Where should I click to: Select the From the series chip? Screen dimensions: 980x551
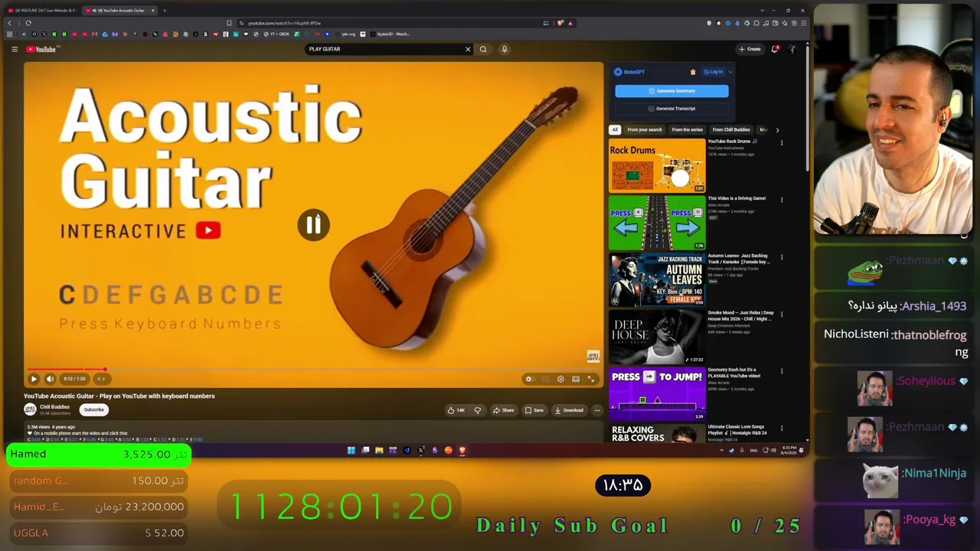click(x=687, y=130)
